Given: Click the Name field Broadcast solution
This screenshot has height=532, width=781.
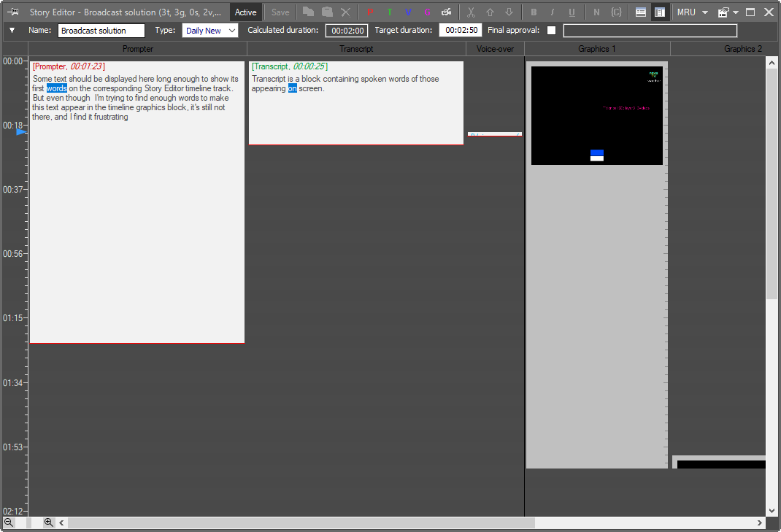Looking at the screenshot, I should (x=101, y=31).
